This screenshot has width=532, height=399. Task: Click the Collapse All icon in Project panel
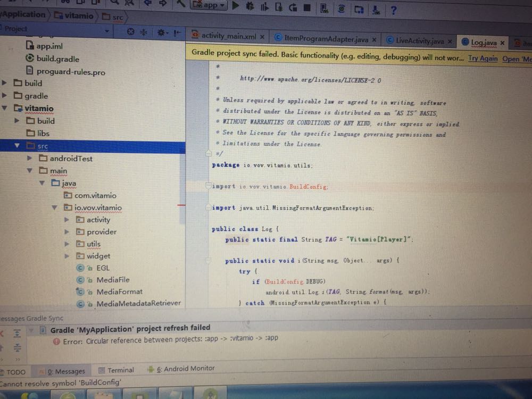[x=144, y=32]
